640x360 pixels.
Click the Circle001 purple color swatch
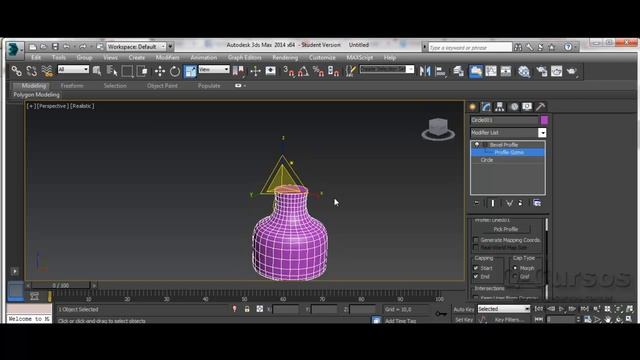pyautogui.click(x=544, y=120)
